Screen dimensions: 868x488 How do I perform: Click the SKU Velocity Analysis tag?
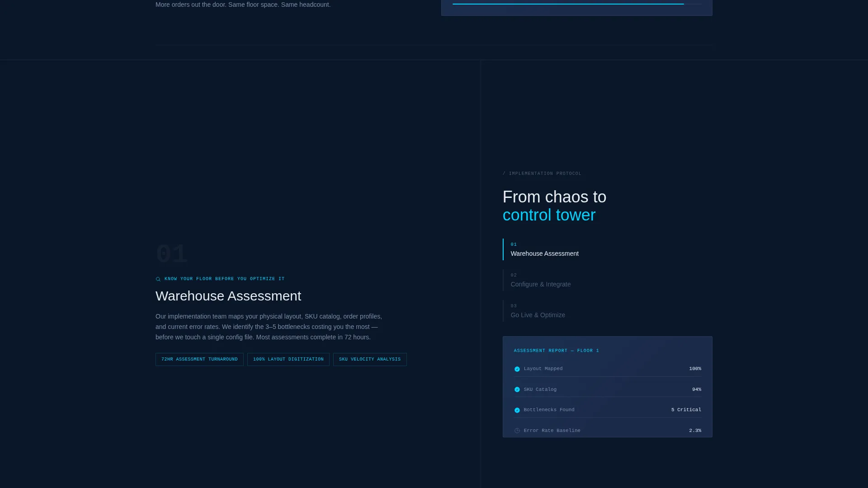pyautogui.click(x=370, y=359)
